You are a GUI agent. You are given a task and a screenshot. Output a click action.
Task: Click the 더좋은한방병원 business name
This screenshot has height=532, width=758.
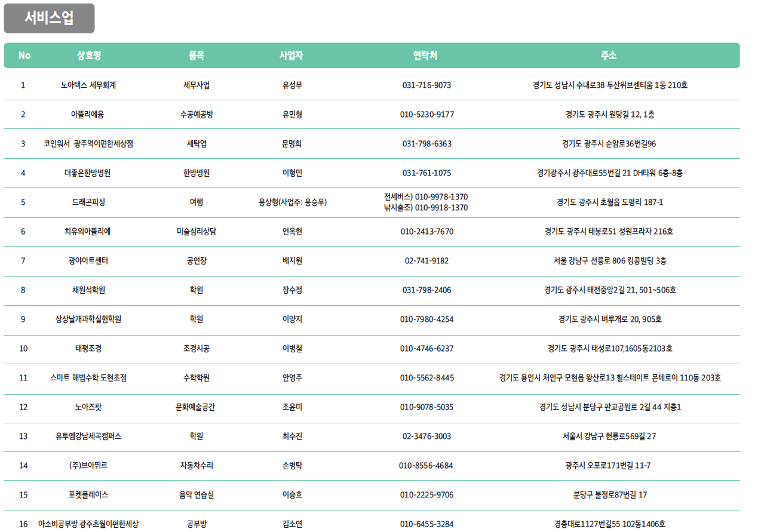[88, 173]
